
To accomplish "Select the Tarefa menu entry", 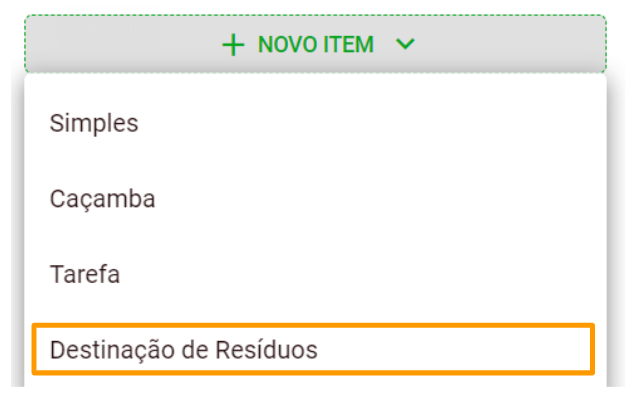I will coord(85,274).
